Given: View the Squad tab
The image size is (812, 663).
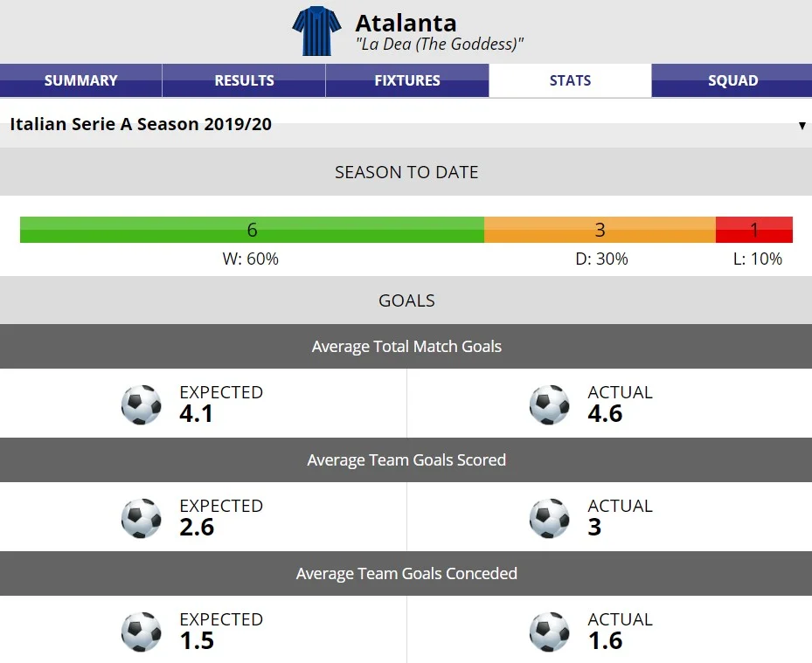Looking at the screenshot, I should [x=732, y=80].
